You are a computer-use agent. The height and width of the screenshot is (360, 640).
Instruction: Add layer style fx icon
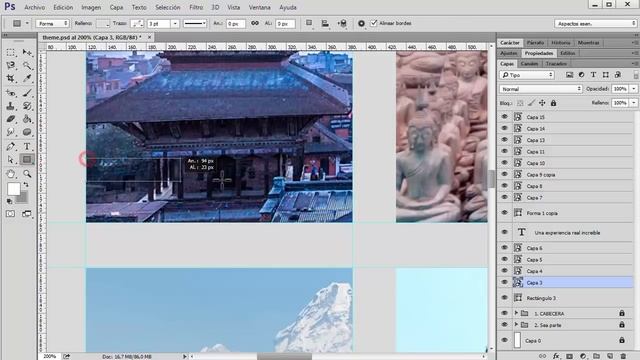pos(556,356)
